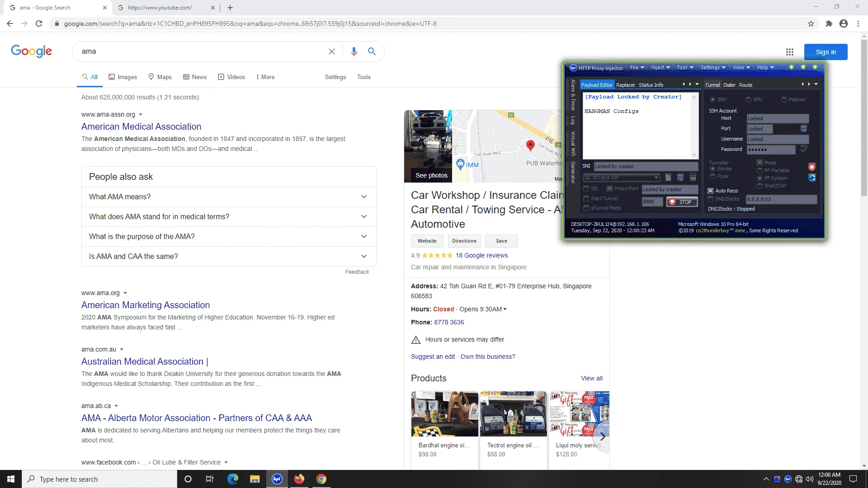Click the Google Sign in button
868x488 pixels.
826,52
